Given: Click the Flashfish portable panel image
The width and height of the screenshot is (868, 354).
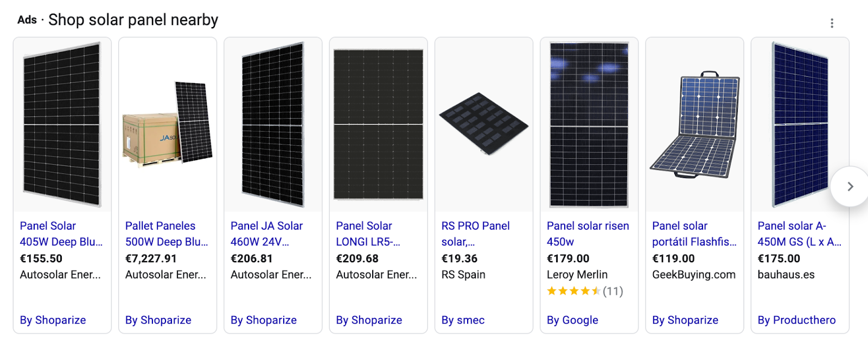Looking at the screenshot, I should coord(694,125).
